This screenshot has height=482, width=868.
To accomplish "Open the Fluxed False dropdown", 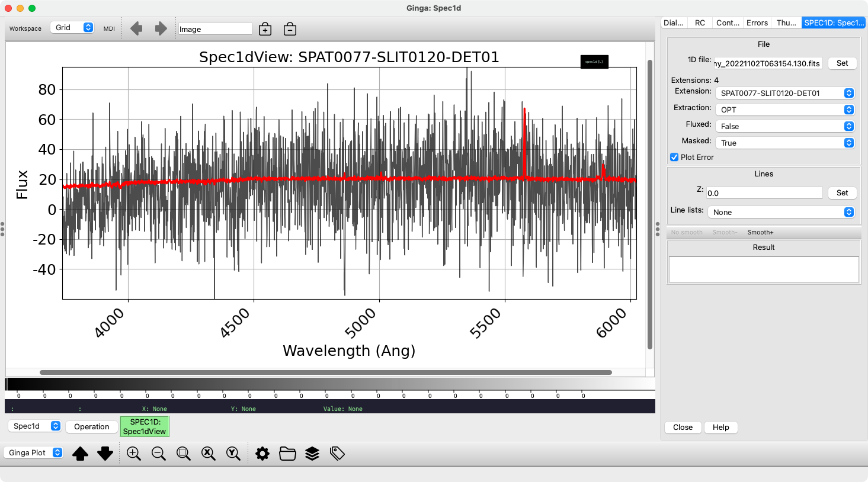I will (x=785, y=126).
